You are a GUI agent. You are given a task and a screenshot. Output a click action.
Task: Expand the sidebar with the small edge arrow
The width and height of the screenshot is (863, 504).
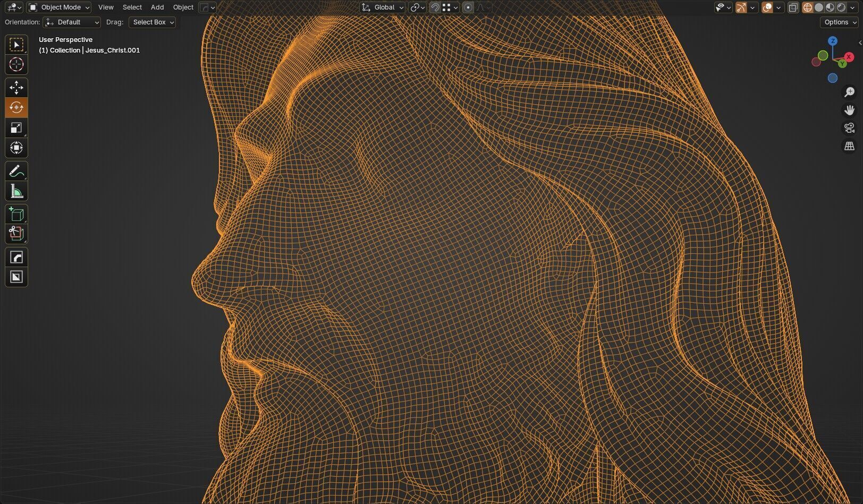tap(860, 43)
